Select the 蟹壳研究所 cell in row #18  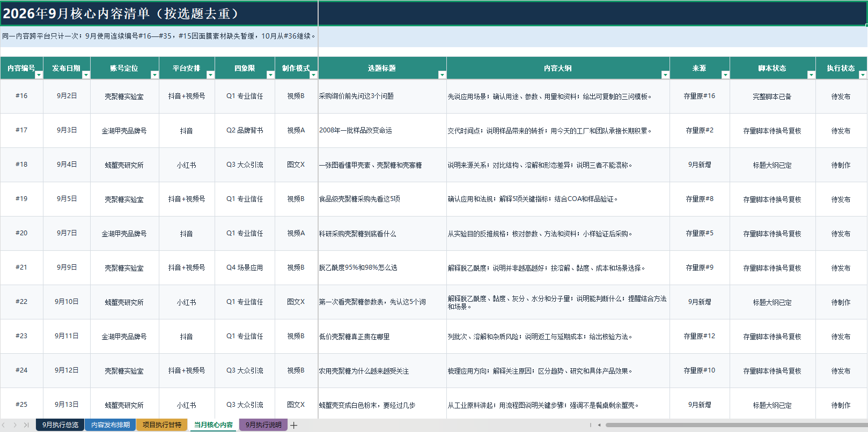click(124, 165)
